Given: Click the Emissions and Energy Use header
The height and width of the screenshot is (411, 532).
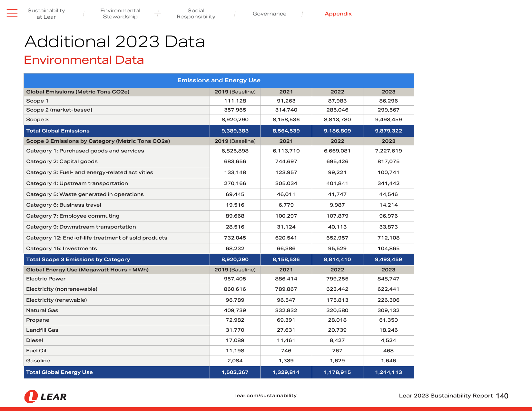Looking at the screenshot, I should 219,80.
